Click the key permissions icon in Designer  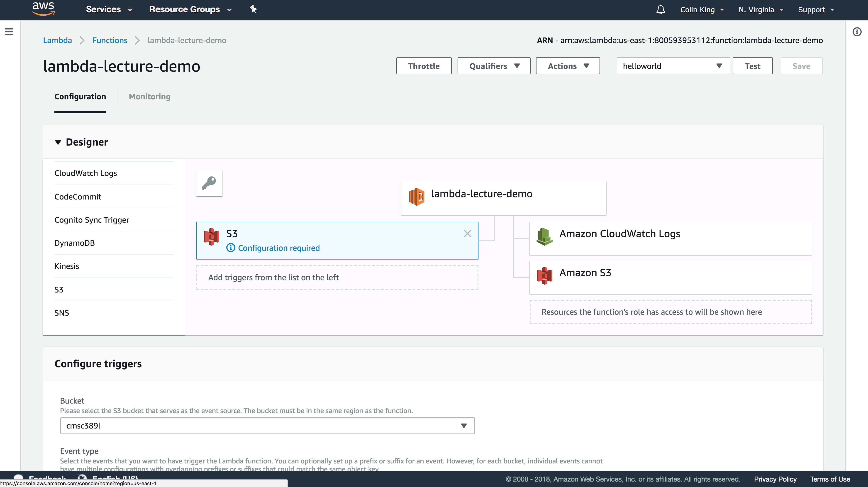coord(209,183)
